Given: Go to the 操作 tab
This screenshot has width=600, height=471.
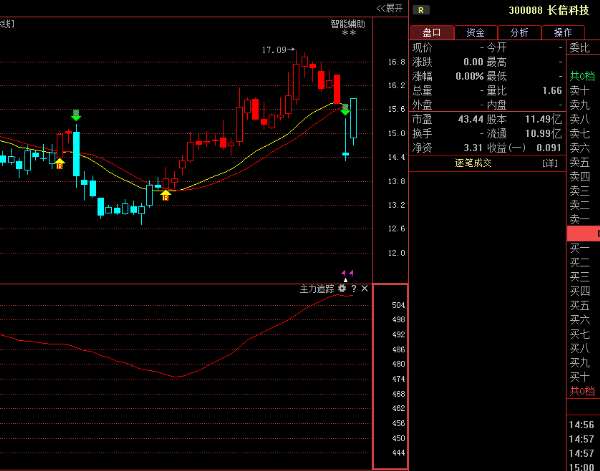Looking at the screenshot, I should tap(562, 32).
